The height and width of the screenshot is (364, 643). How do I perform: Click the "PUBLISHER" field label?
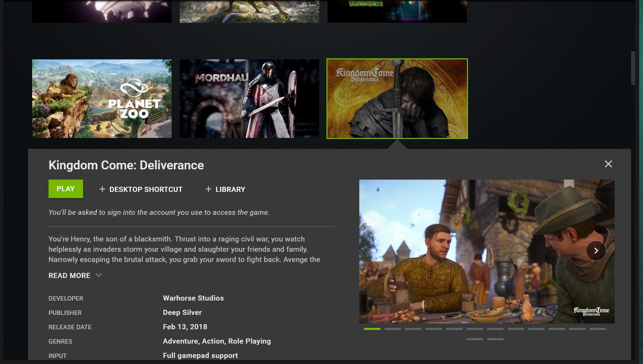pos(65,313)
